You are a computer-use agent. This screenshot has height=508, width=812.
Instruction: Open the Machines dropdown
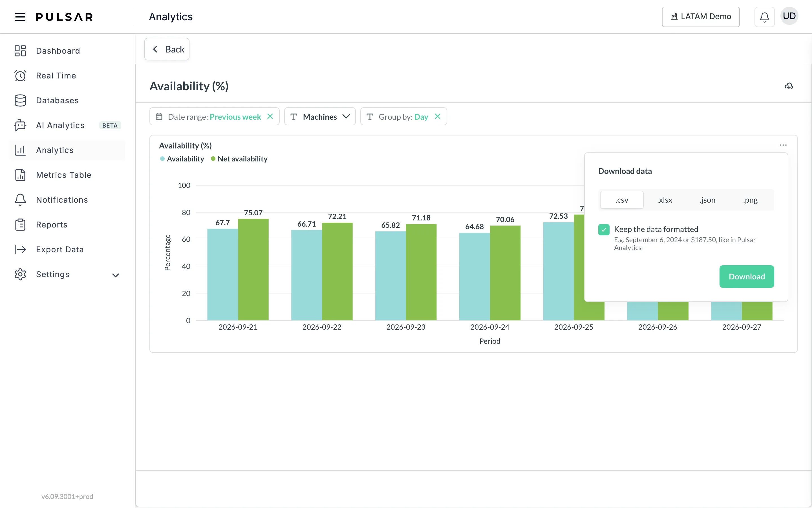[x=320, y=117]
